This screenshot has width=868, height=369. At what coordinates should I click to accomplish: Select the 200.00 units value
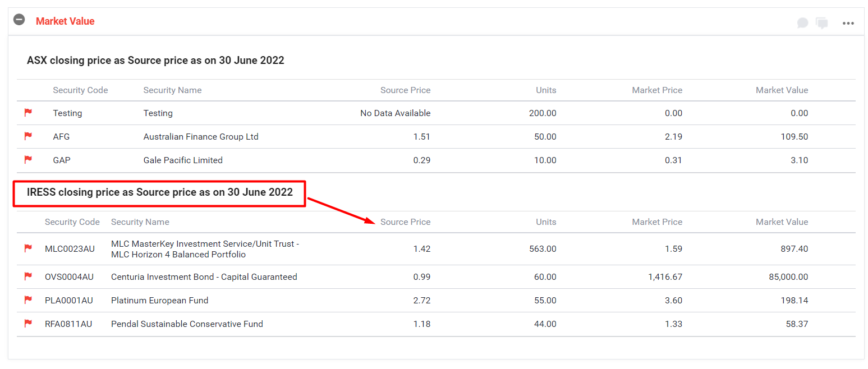click(543, 113)
